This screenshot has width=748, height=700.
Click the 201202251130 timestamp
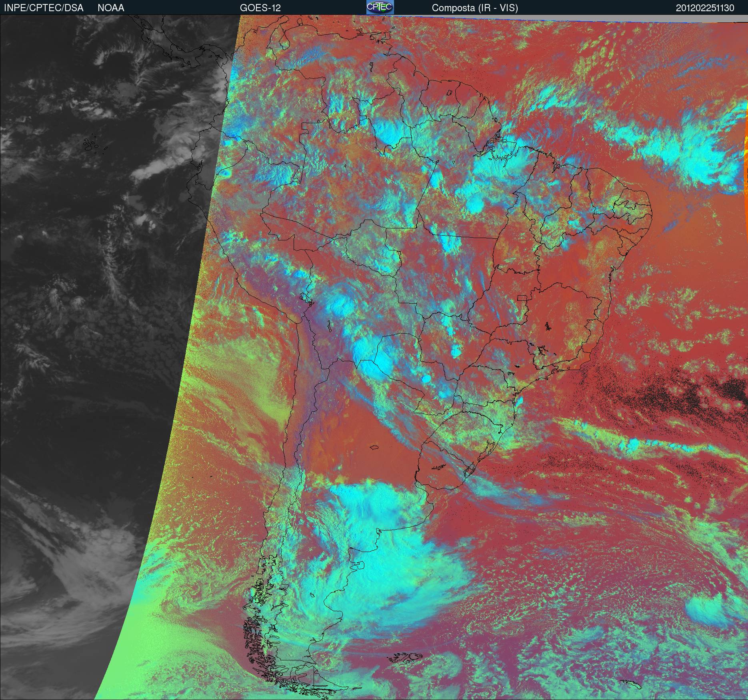coord(705,8)
